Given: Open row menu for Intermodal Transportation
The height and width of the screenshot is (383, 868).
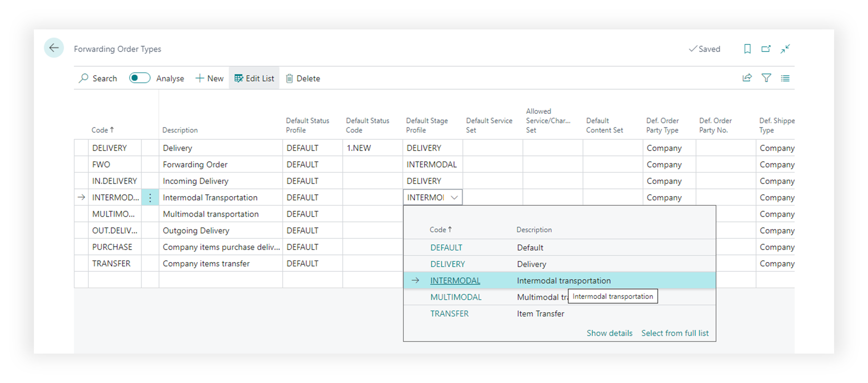Looking at the screenshot, I should (150, 198).
